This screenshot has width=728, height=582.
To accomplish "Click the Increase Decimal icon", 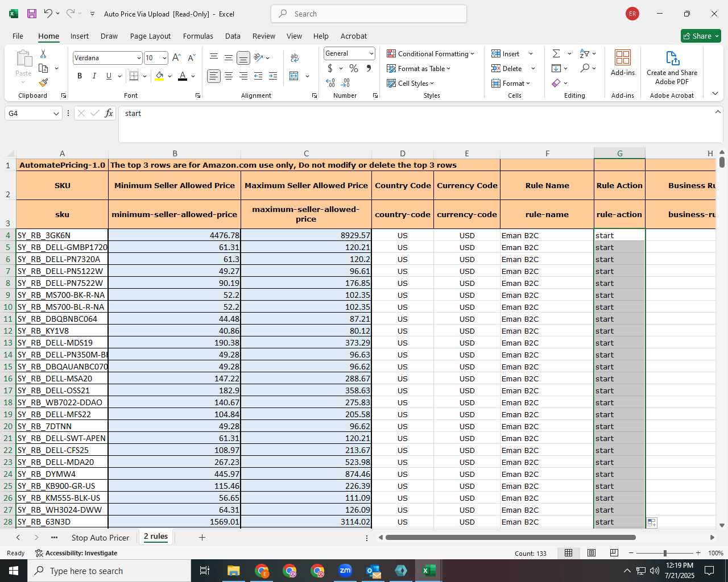I will click(x=330, y=83).
